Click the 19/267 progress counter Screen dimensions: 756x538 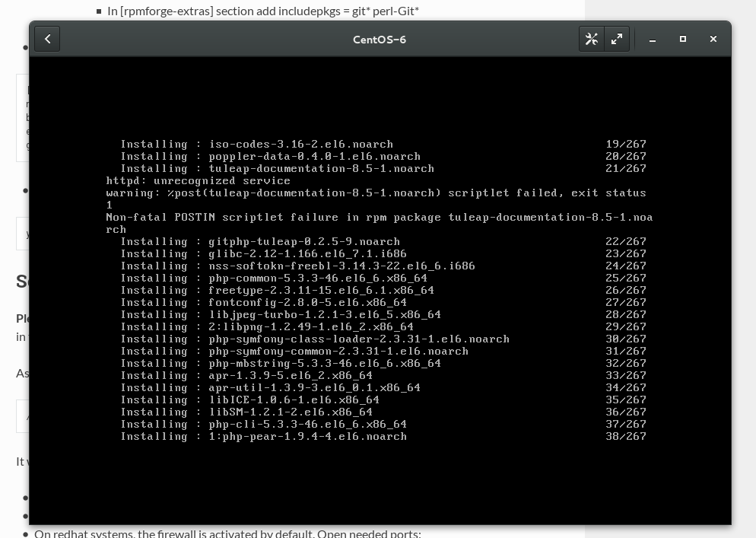click(x=626, y=145)
